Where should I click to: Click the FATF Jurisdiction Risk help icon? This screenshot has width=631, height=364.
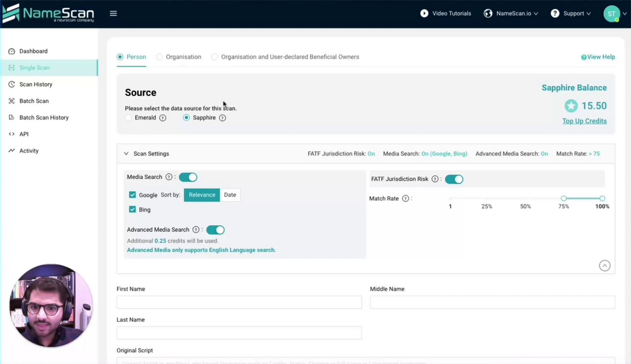click(x=435, y=179)
